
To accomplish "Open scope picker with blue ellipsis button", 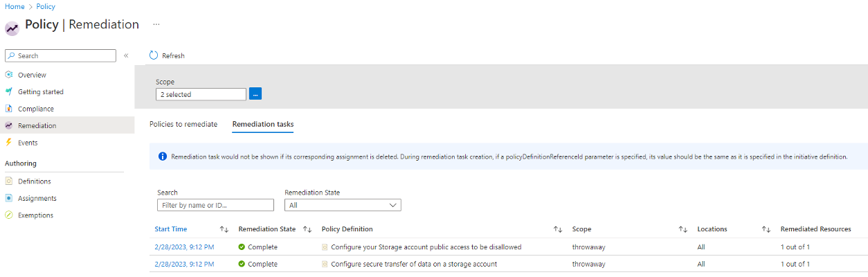I will point(255,94).
